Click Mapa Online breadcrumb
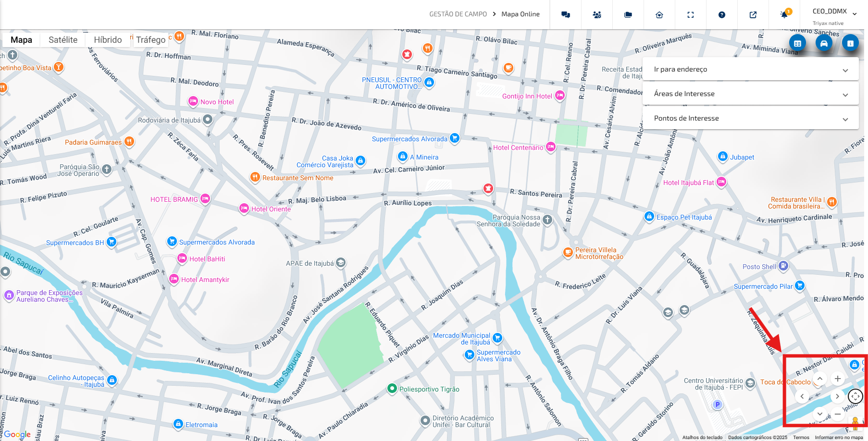This screenshot has height=441, width=868. click(x=521, y=14)
